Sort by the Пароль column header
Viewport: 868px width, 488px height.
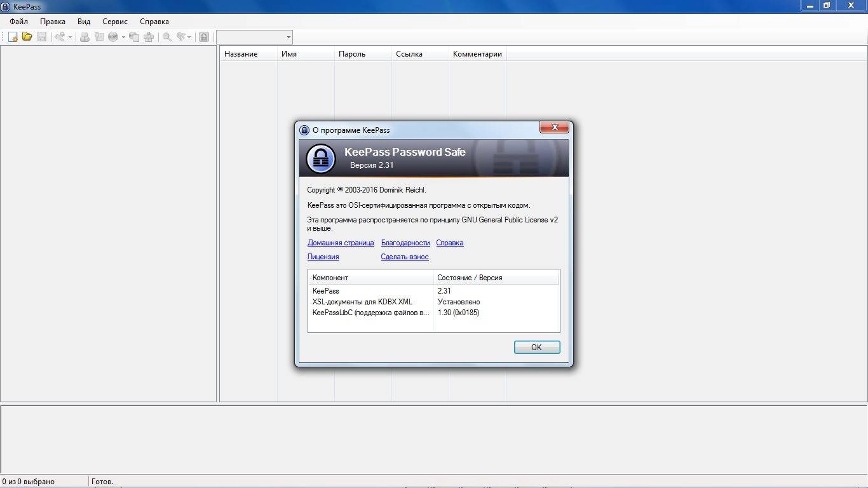point(363,54)
